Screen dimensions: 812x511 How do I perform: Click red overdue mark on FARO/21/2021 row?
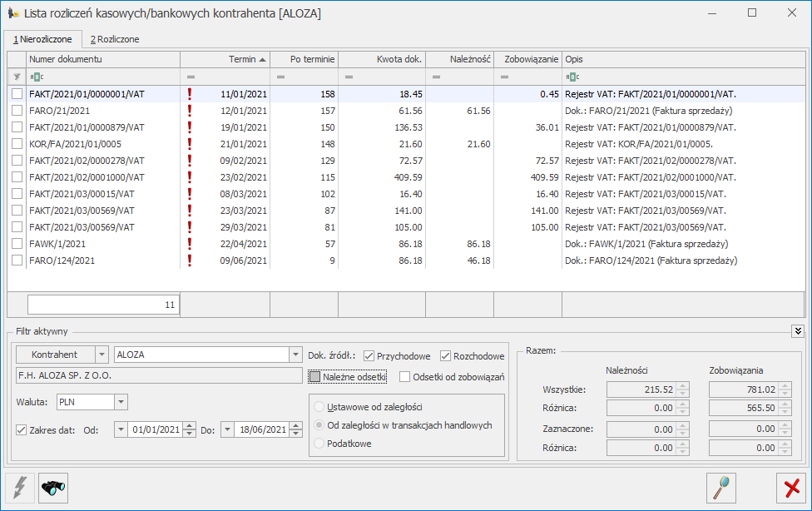coord(190,111)
